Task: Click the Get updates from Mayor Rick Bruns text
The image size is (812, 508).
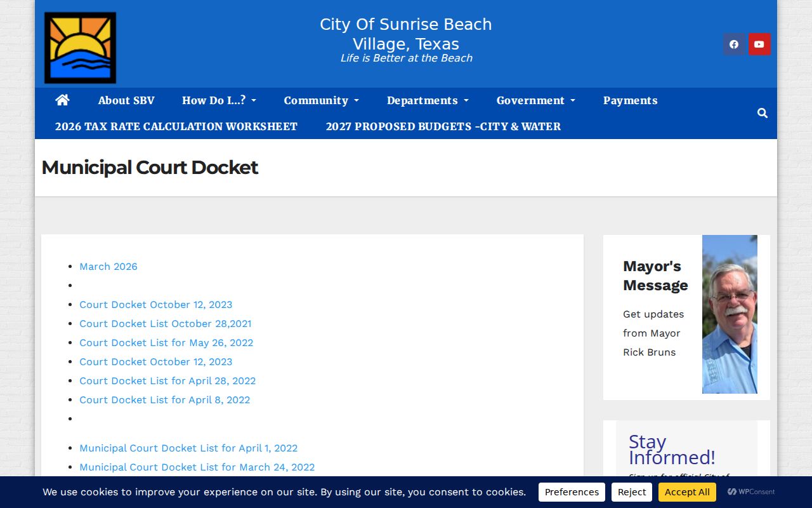Action: pos(653,333)
